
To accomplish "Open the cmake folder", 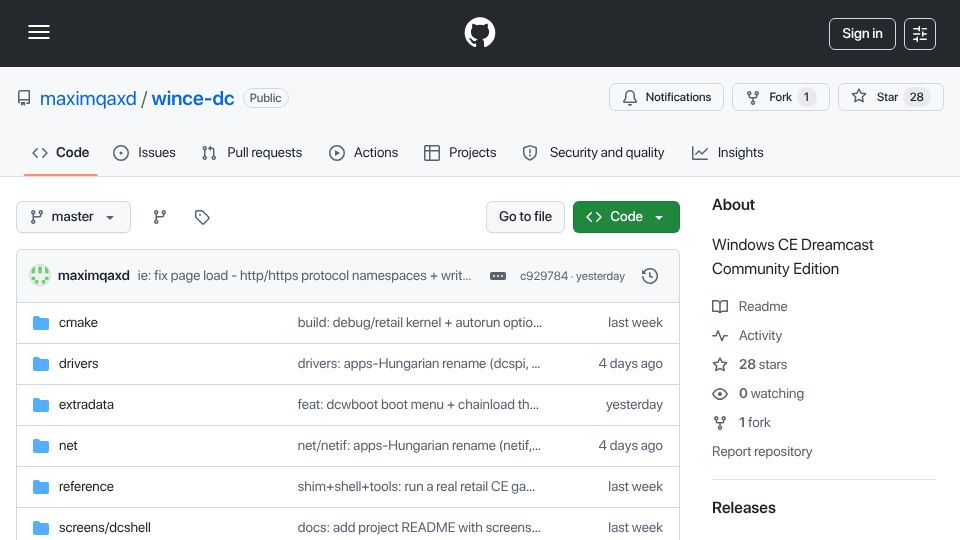I will tap(78, 323).
